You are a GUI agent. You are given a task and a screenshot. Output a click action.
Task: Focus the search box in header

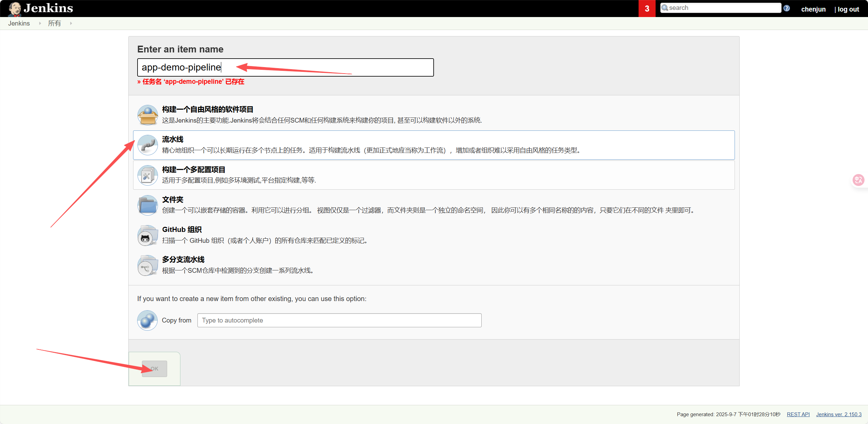[x=721, y=8]
